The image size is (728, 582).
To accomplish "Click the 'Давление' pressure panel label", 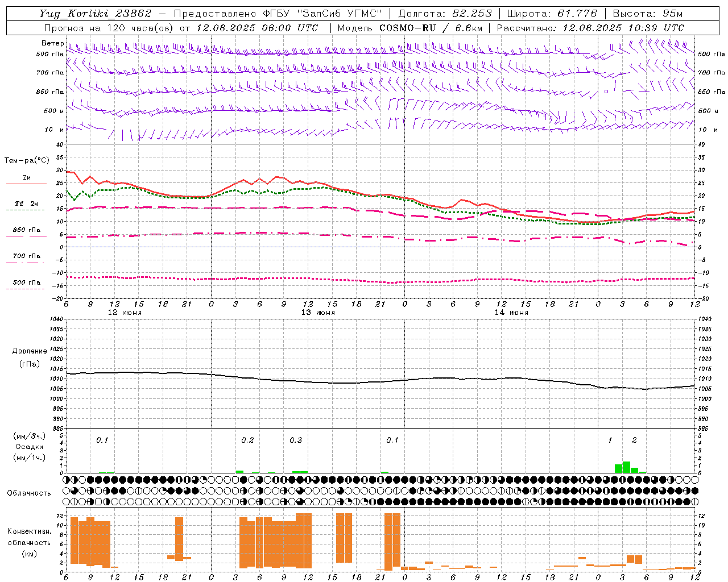I will [x=30, y=351].
